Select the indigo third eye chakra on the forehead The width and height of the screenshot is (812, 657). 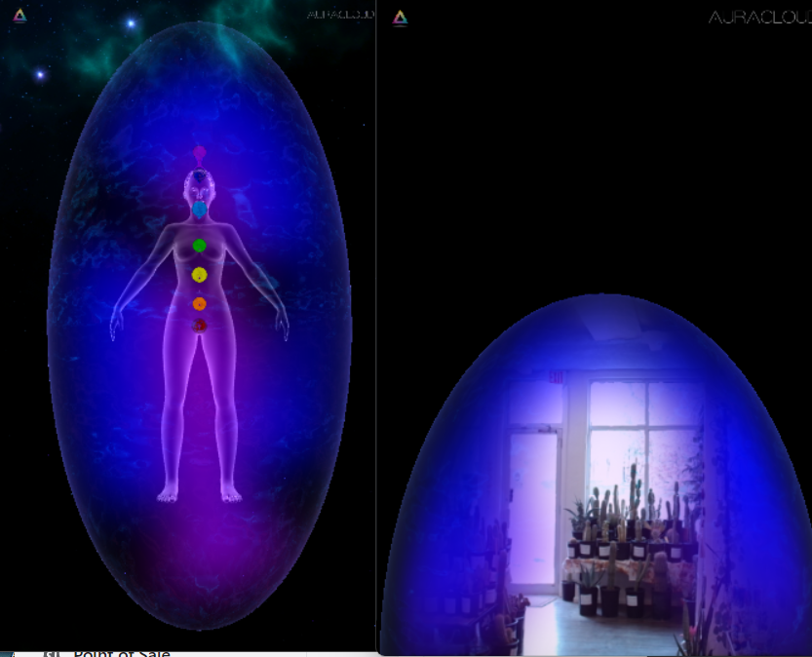199,178
